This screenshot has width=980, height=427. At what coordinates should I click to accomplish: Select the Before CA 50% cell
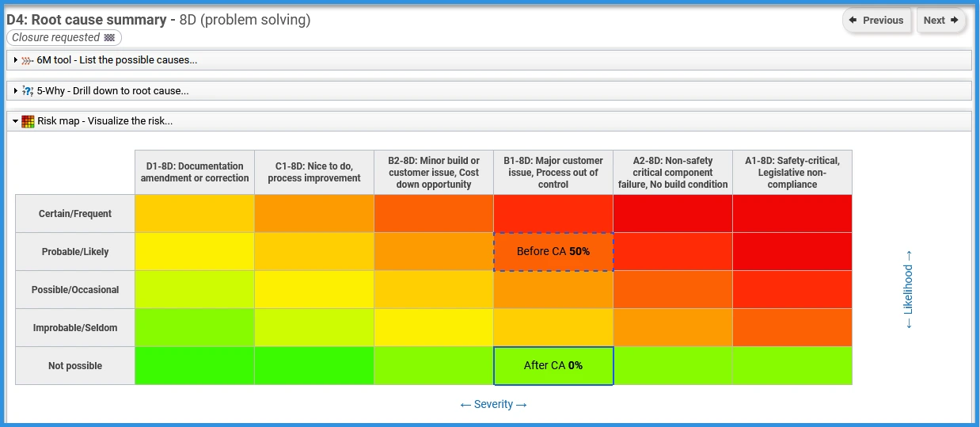pyautogui.click(x=553, y=252)
